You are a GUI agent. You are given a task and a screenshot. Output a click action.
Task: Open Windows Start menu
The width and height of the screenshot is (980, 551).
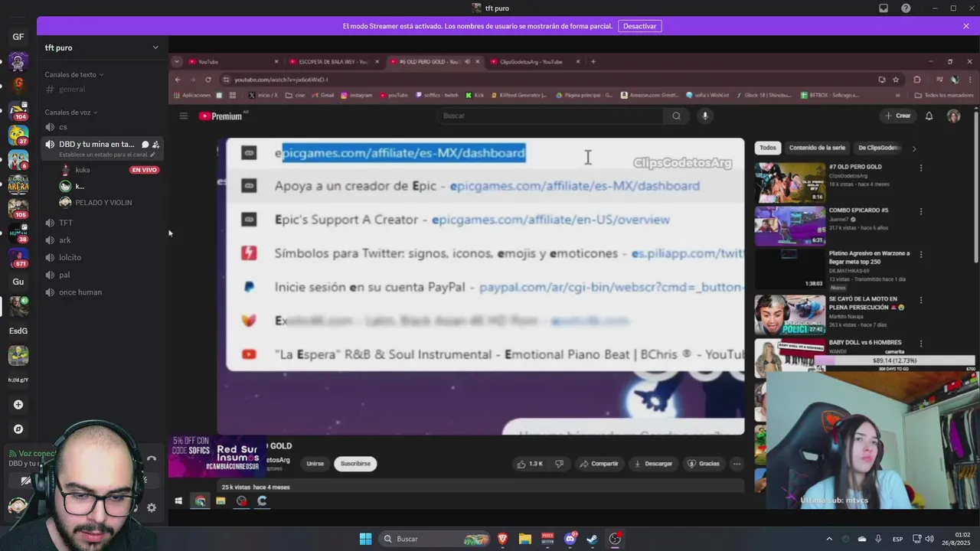tap(365, 539)
